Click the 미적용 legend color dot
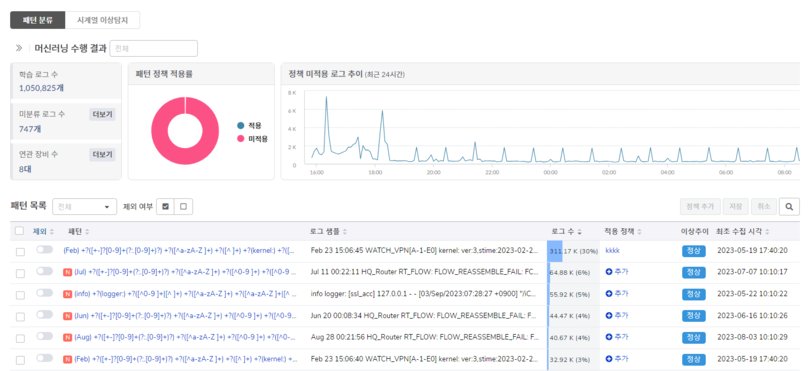Viewport: 810px width, 371px height. [240, 139]
